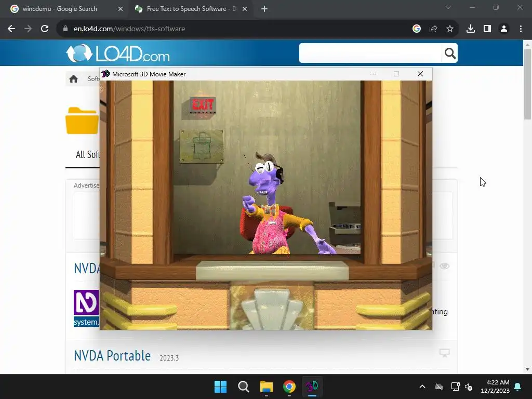Click 3D Movie Maker taskbar icon
Viewport: 532px width, 399px height.
click(312, 387)
